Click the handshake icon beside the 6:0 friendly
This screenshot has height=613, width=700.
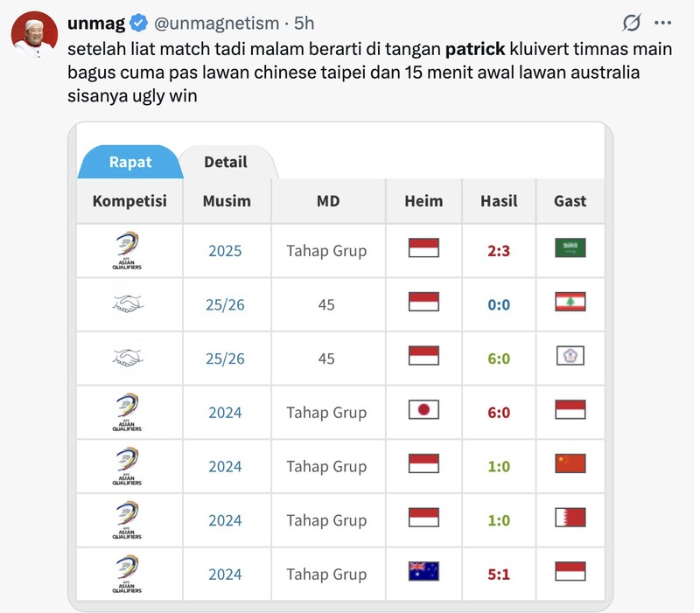point(129,358)
